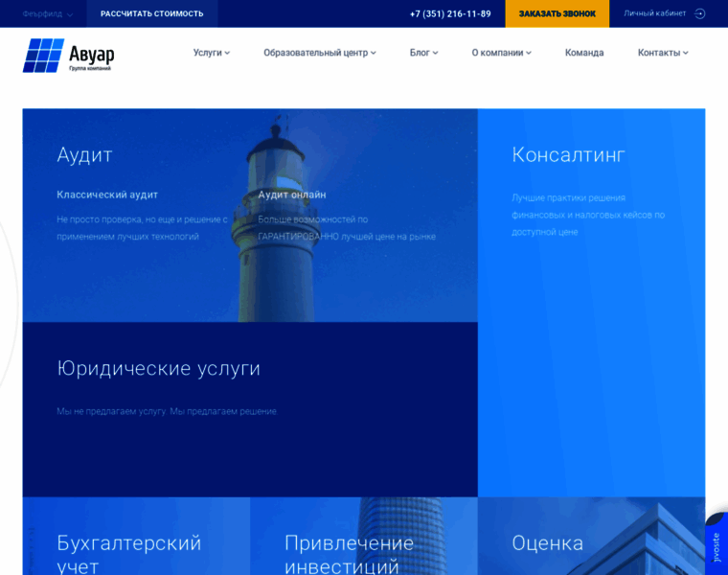Open Классический аудит link

(x=107, y=195)
